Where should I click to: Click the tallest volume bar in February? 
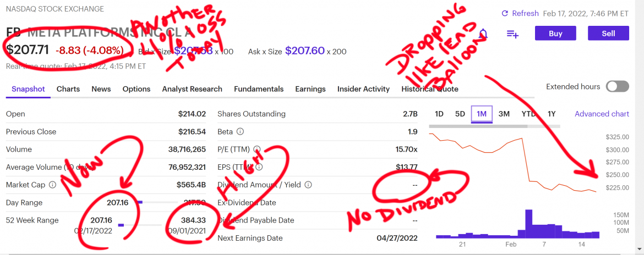point(528,224)
